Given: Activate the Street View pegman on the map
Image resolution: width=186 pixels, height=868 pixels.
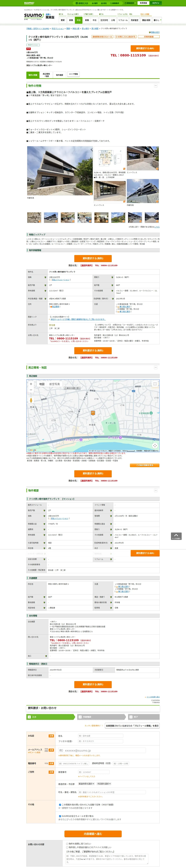Looking at the screenshot, I should pyautogui.click(x=31, y=400).
